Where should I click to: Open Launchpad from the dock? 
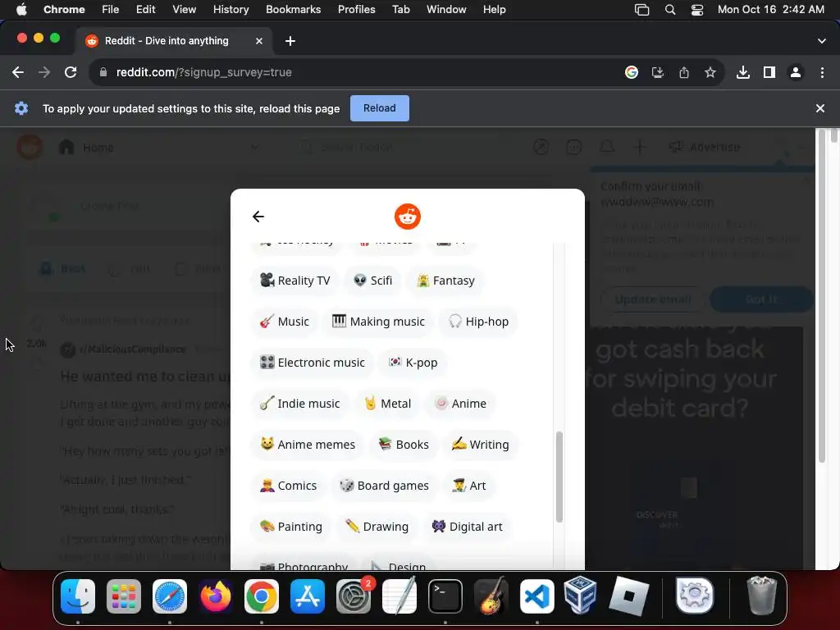pyautogui.click(x=124, y=596)
